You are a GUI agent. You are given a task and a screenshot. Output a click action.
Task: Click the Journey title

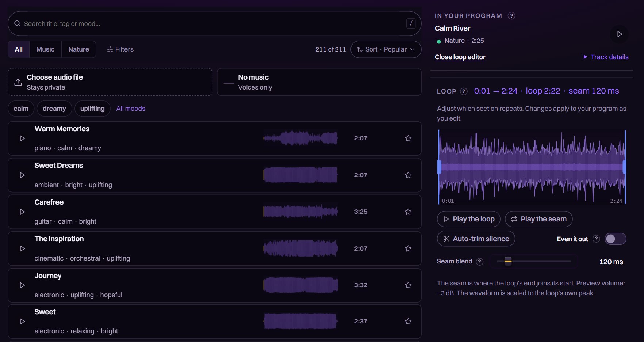click(48, 276)
